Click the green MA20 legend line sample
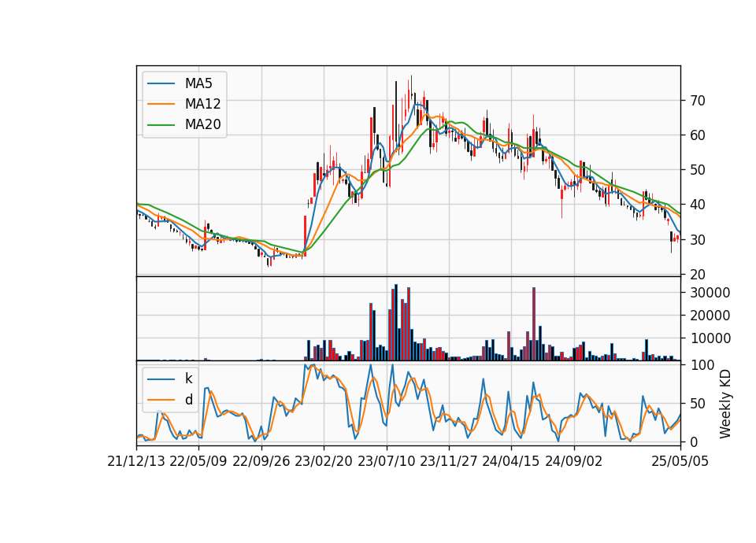 [161, 124]
